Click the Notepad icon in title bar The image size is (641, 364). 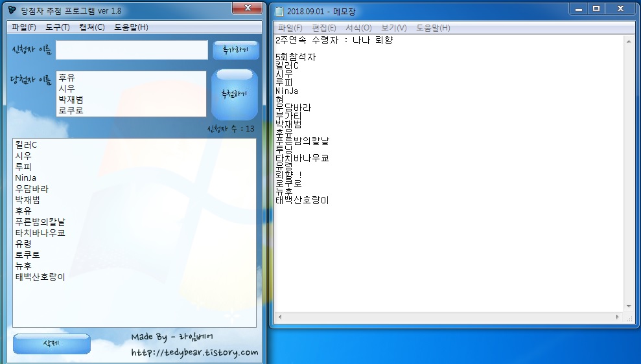279,12
